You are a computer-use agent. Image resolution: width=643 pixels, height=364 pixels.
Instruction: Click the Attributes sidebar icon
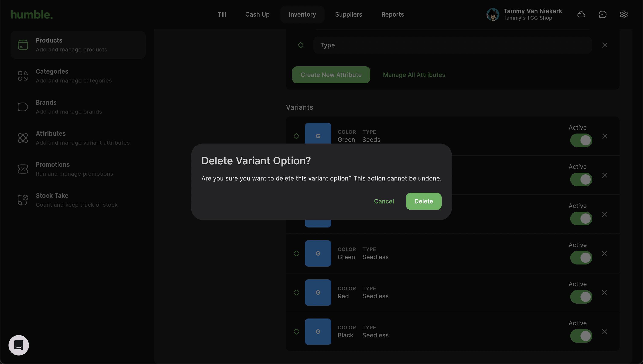(23, 138)
